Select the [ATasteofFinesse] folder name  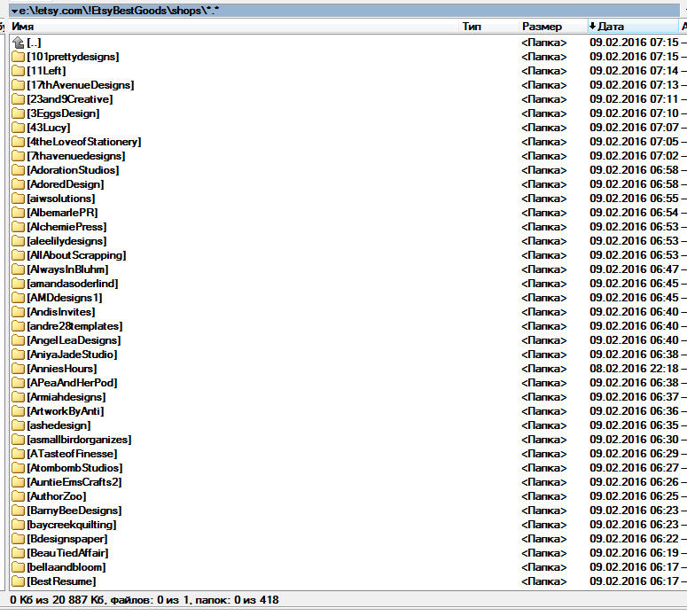73,454
